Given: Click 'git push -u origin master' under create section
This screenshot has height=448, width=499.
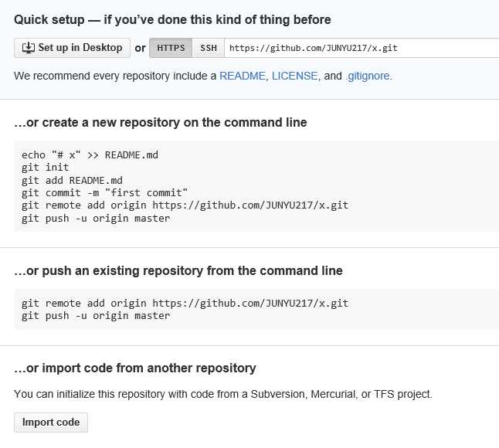Looking at the screenshot, I should (x=96, y=219).
